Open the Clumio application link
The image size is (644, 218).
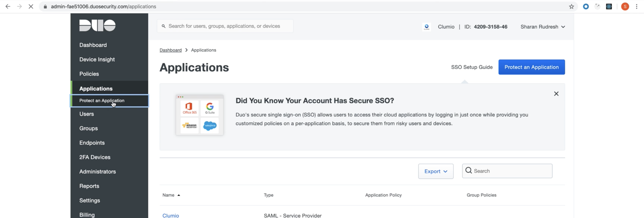coord(170,215)
